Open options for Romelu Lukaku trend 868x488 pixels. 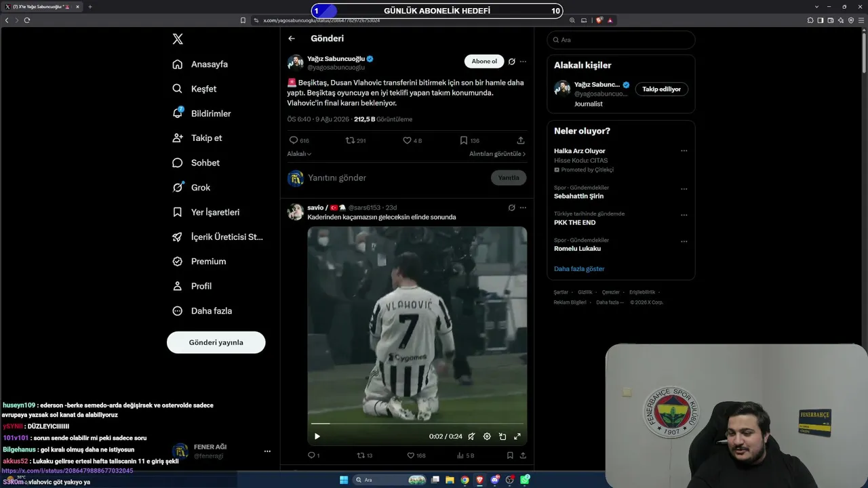pyautogui.click(x=684, y=241)
